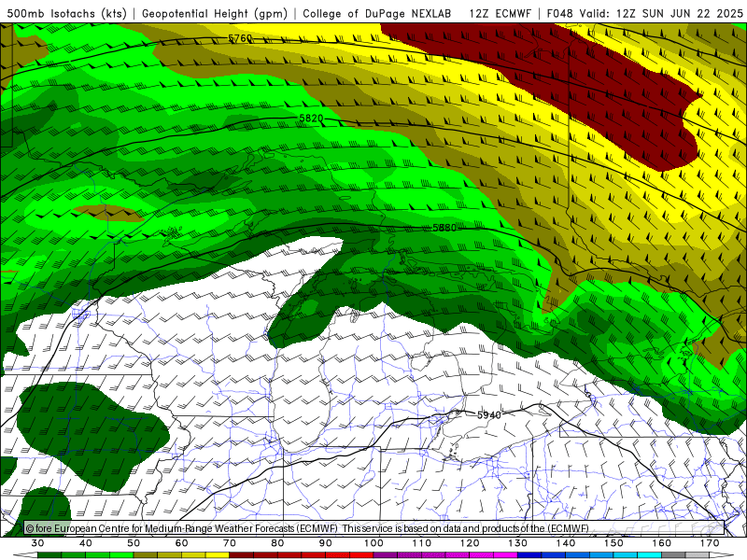Click the darkest green swatch right of tick 30

(49, 555)
